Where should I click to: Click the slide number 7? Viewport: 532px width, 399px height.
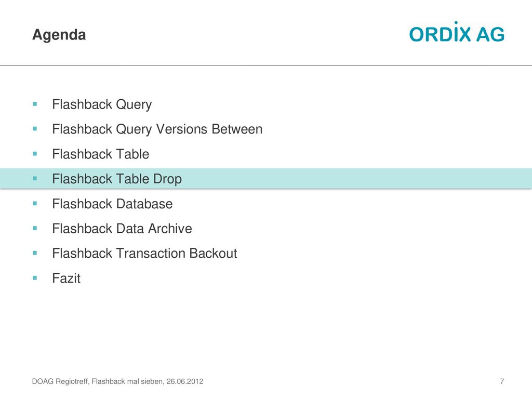point(502,381)
